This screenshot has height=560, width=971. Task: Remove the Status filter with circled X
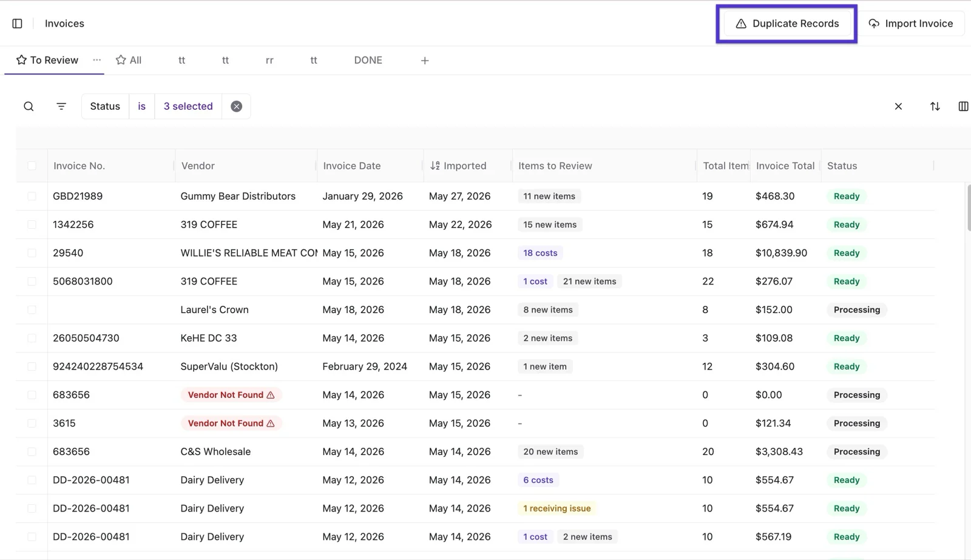click(x=237, y=106)
